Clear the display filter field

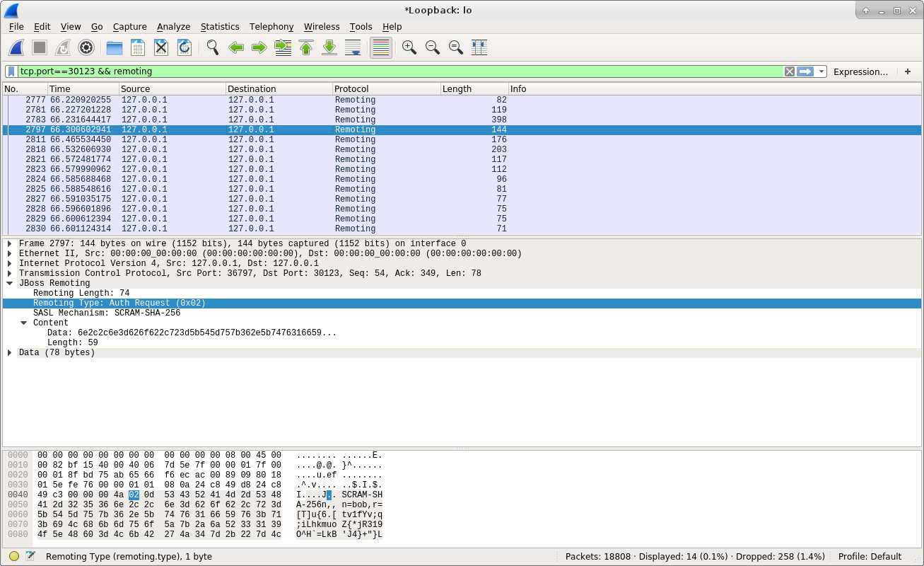790,71
